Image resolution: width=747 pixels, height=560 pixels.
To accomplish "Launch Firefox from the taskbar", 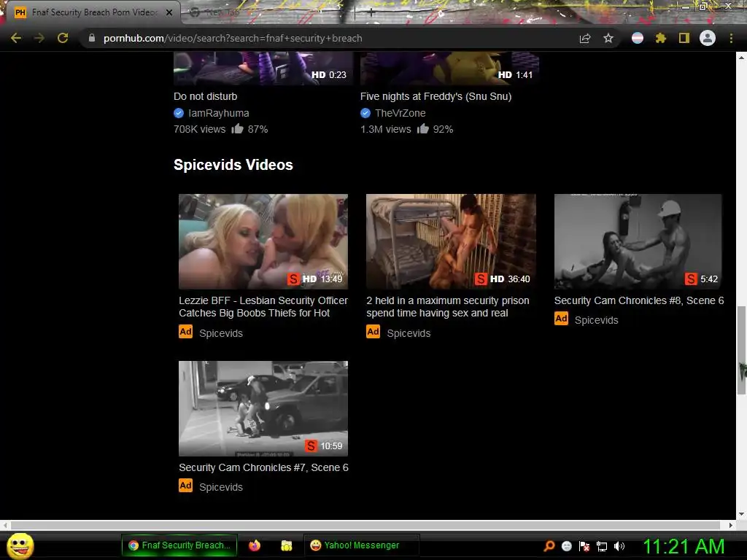I will (255, 545).
